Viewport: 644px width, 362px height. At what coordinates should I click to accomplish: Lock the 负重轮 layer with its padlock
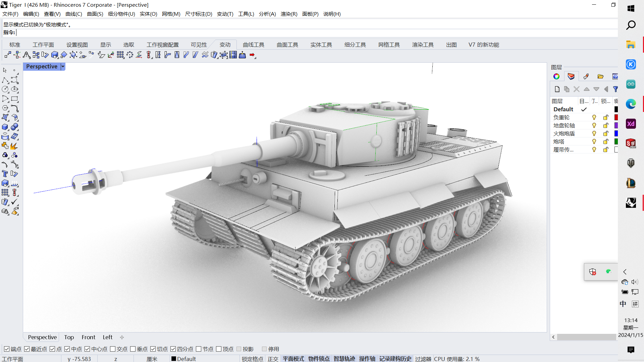click(x=606, y=117)
